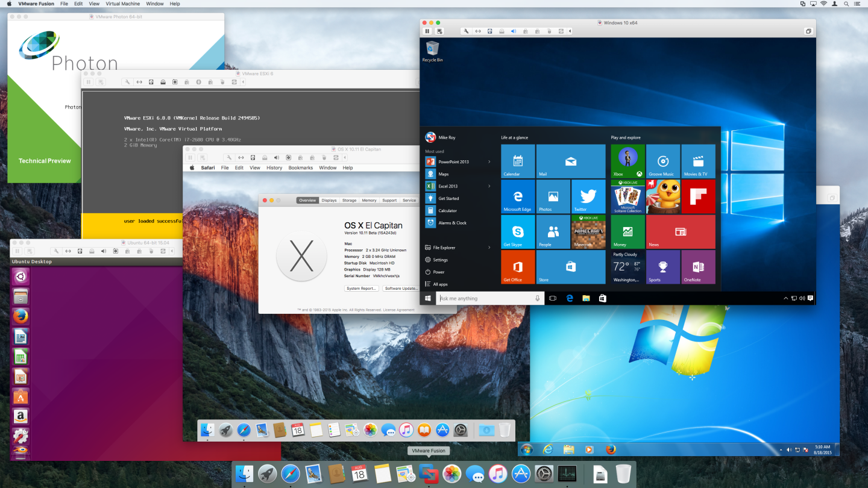
Task: Launch the Twitter tile in Start menu
Action: click(x=588, y=196)
